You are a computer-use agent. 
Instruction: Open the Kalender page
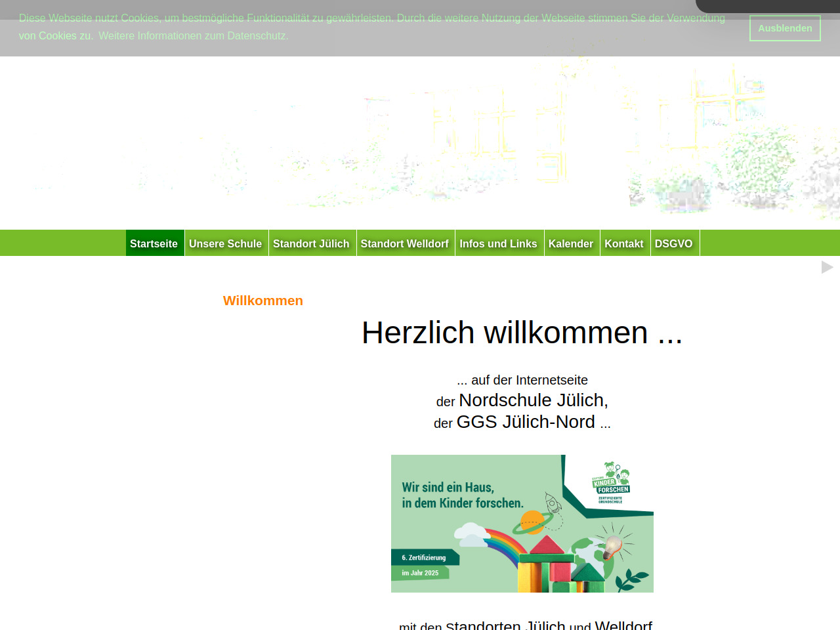pyautogui.click(x=570, y=243)
